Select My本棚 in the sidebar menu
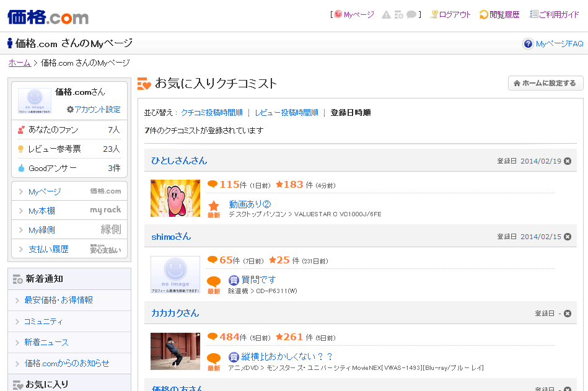 [69, 211]
